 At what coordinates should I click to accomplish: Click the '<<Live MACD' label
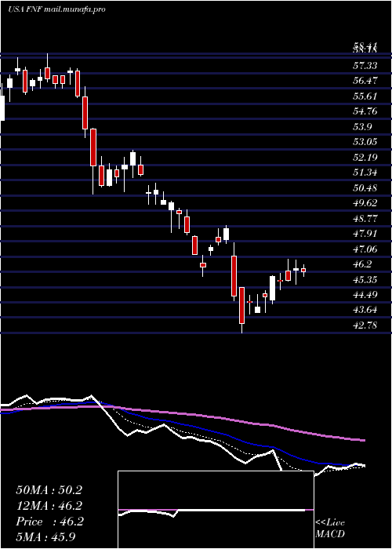click(x=330, y=529)
